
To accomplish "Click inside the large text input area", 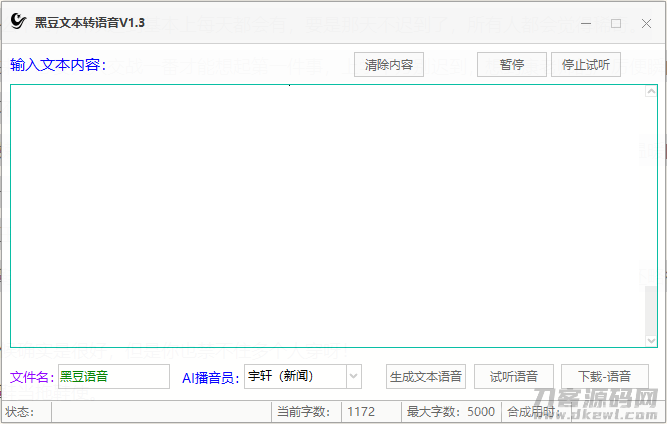I will tap(328, 216).
